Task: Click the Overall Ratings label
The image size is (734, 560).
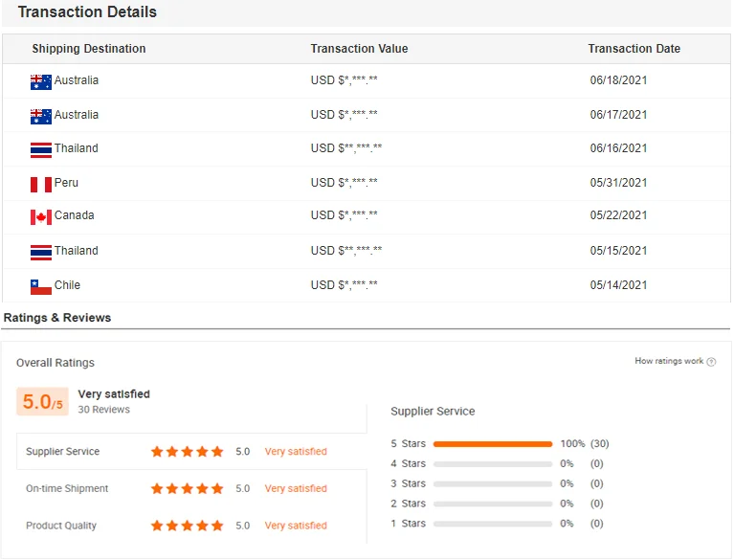Action: point(56,363)
